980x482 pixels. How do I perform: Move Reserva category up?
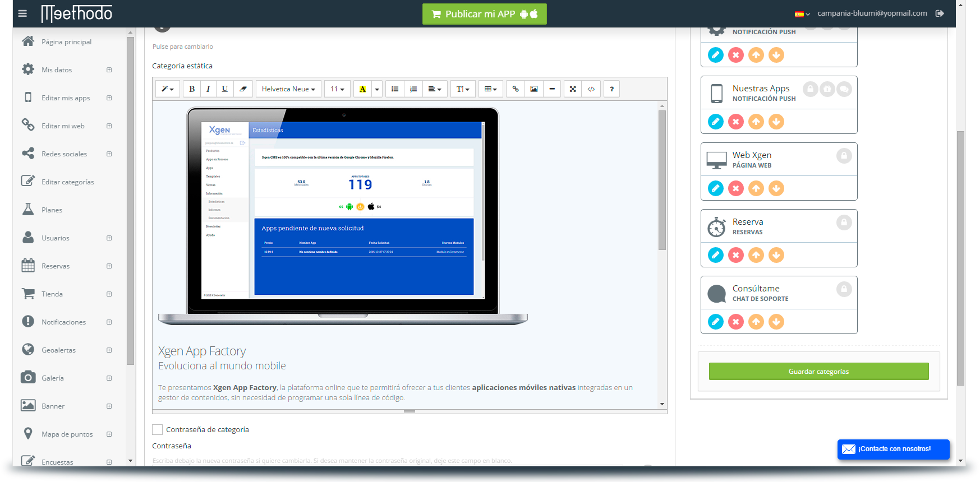(x=756, y=255)
